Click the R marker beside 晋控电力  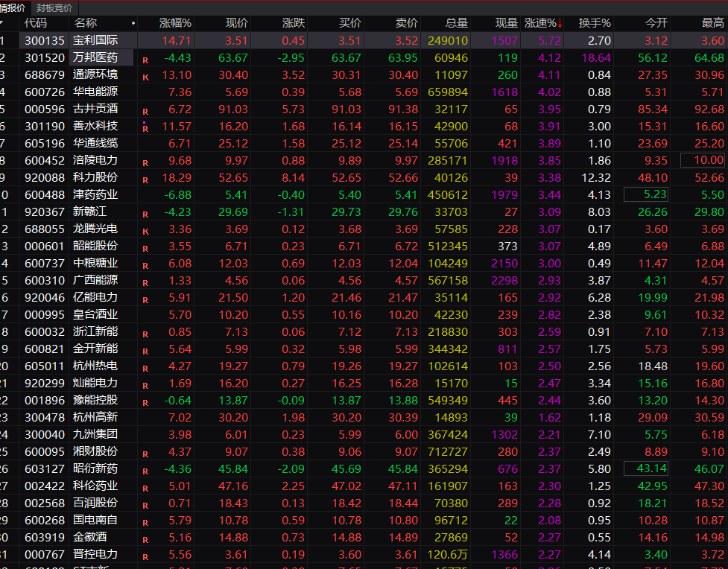click(145, 557)
